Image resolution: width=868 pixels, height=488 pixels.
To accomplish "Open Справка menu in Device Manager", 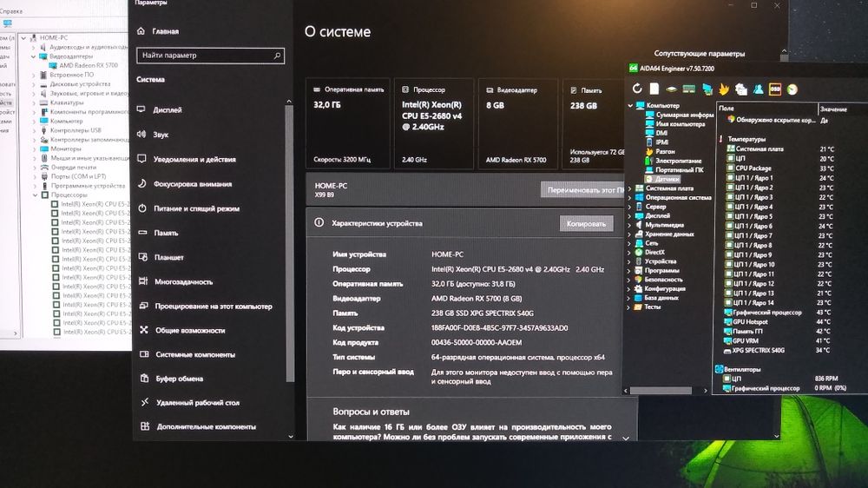I will pyautogui.click(x=11, y=11).
